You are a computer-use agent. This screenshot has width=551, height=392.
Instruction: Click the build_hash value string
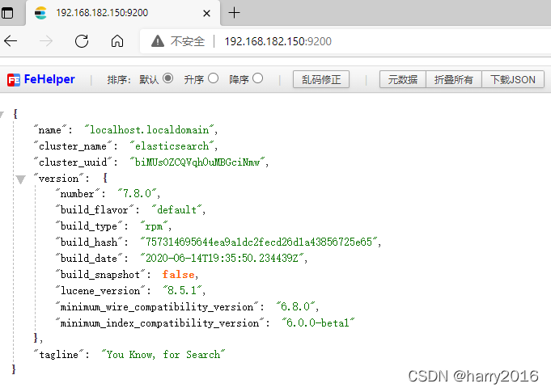tap(259, 242)
